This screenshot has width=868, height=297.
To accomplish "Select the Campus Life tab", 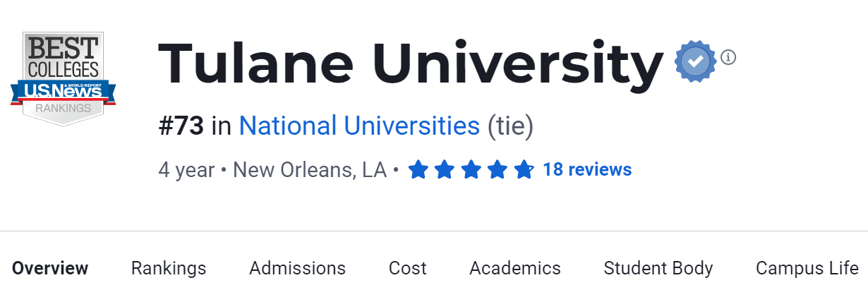I will pyautogui.click(x=807, y=268).
